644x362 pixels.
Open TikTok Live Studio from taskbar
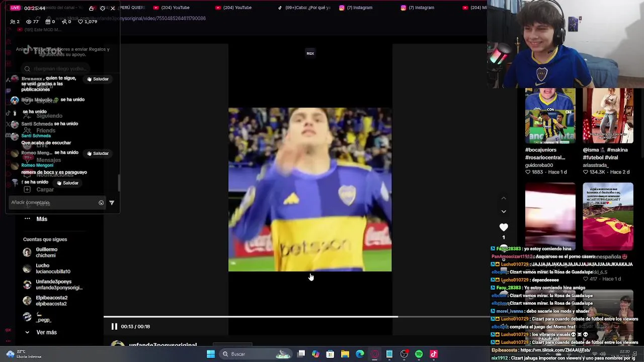pyautogui.click(x=434, y=354)
